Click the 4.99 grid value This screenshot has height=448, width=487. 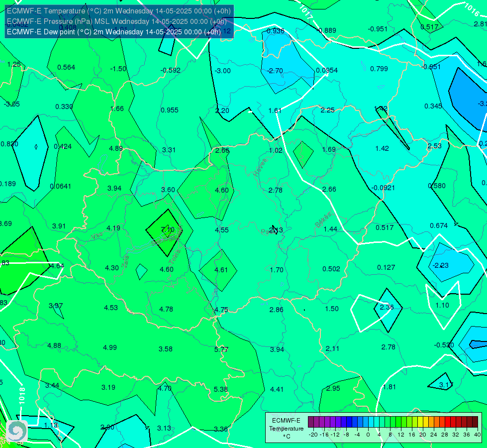click(x=109, y=347)
